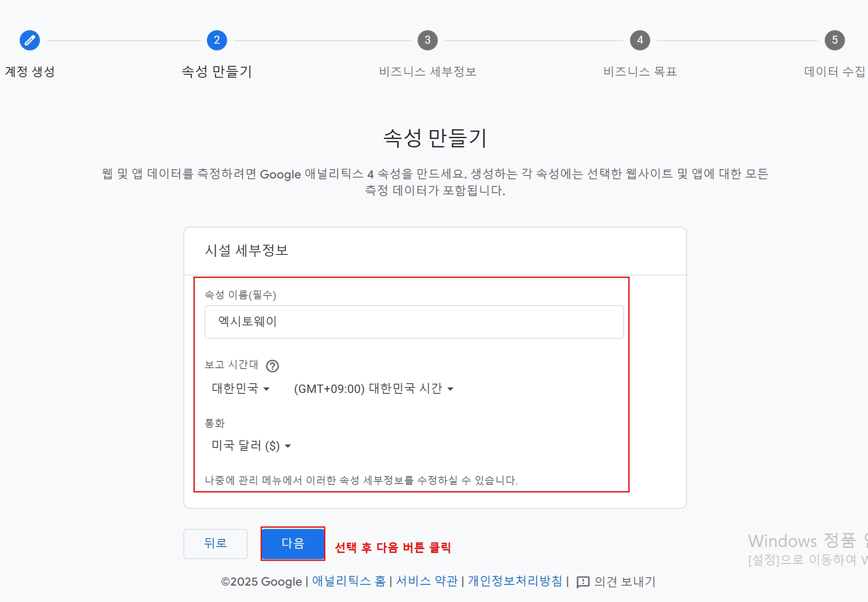The image size is (868, 602).
Task: Click the pencil icon on the 계정 생성 step
Action: click(x=29, y=40)
